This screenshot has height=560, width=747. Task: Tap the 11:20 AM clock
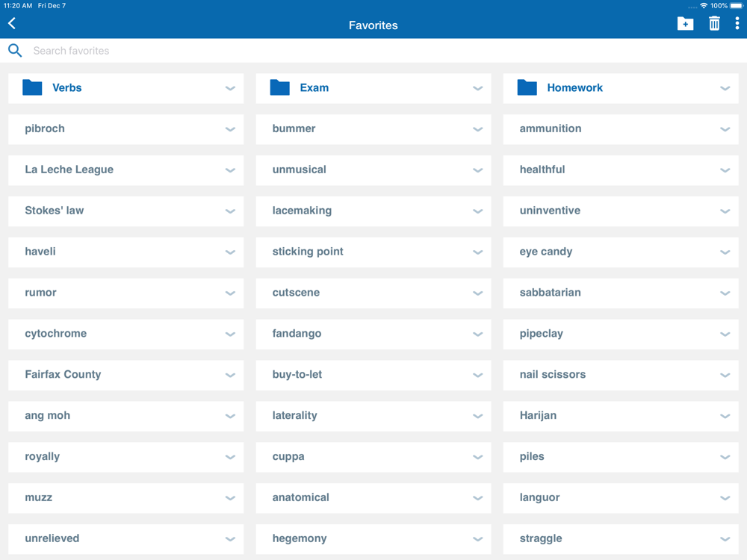18,6
